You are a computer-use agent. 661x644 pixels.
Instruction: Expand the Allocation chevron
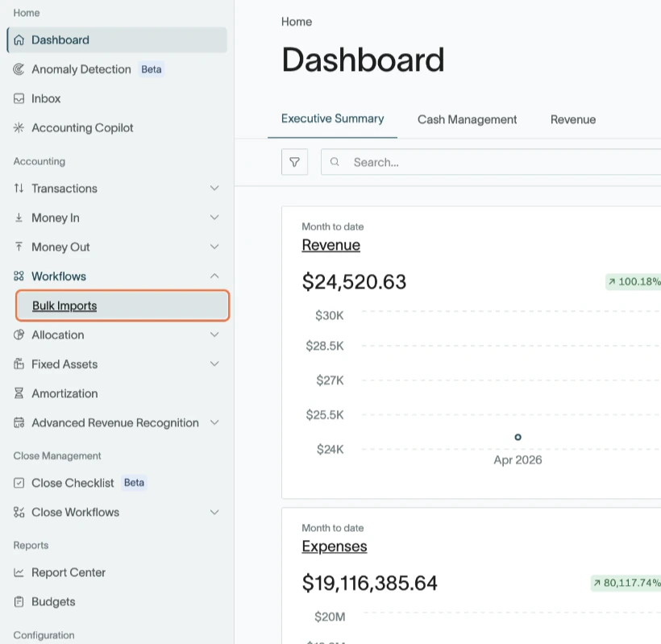point(214,334)
